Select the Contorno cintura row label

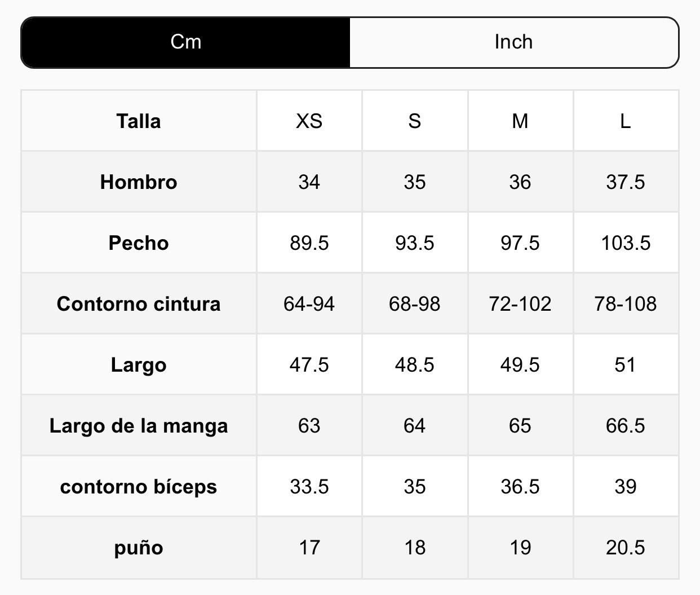point(139,304)
